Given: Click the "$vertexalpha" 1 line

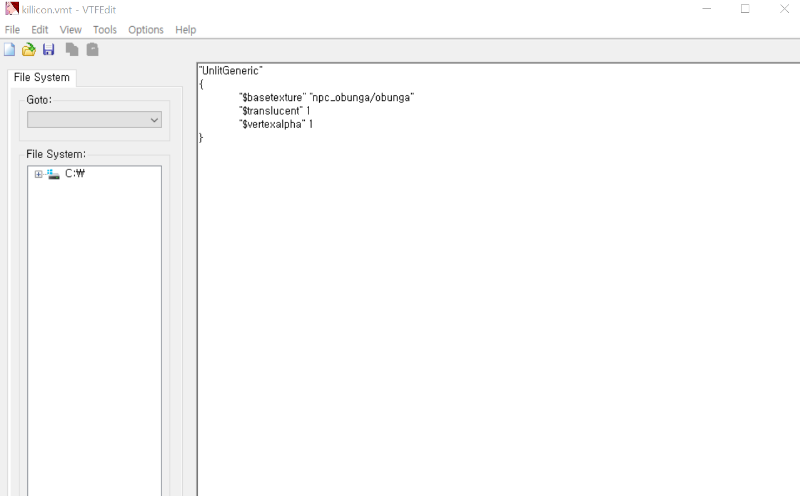Looking at the screenshot, I should [x=276, y=124].
